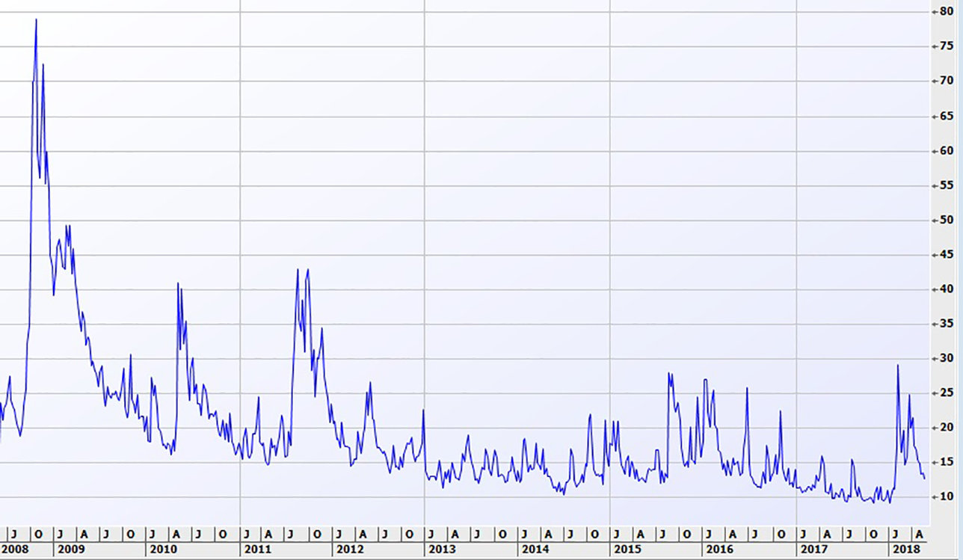
Task: Click the 35 value on the price axis
Action: coord(946,324)
